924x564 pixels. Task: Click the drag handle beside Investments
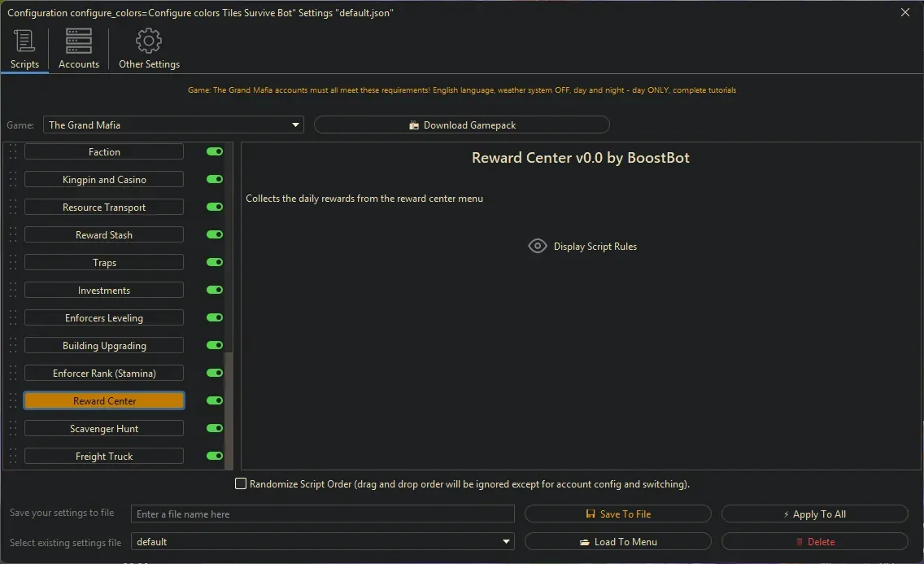pyautogui.click(x=13, y=291)
